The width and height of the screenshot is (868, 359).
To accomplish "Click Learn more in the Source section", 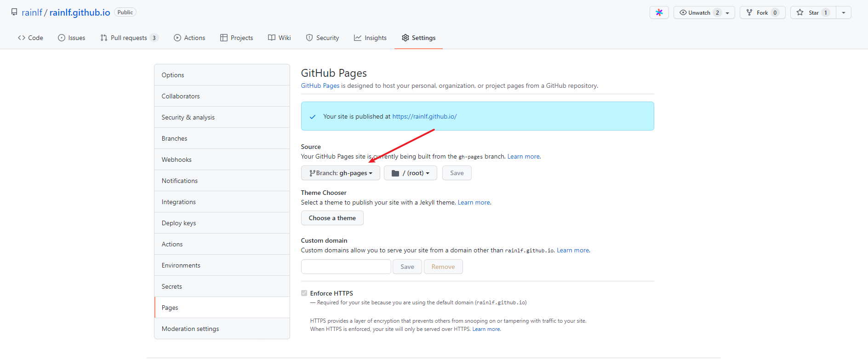I will click(523, 156).
